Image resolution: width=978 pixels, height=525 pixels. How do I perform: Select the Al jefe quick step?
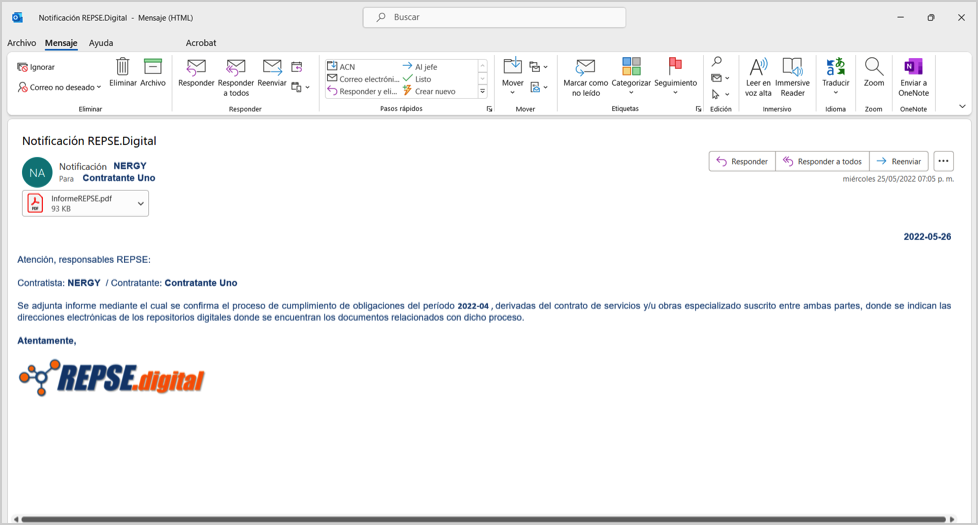tap(420, 67)
